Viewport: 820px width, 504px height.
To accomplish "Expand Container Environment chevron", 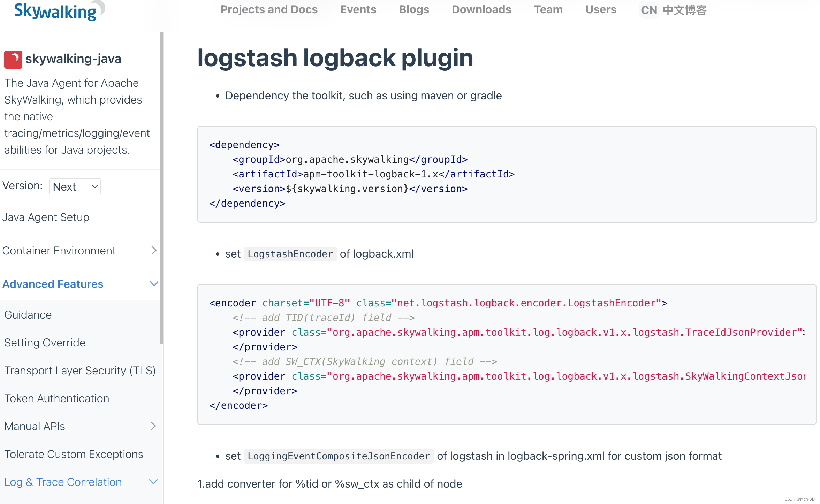I will [x=154, y=250].
